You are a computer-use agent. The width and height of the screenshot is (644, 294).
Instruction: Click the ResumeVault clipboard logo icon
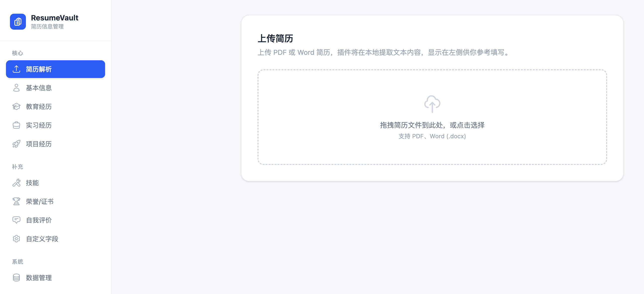point(18,22)
